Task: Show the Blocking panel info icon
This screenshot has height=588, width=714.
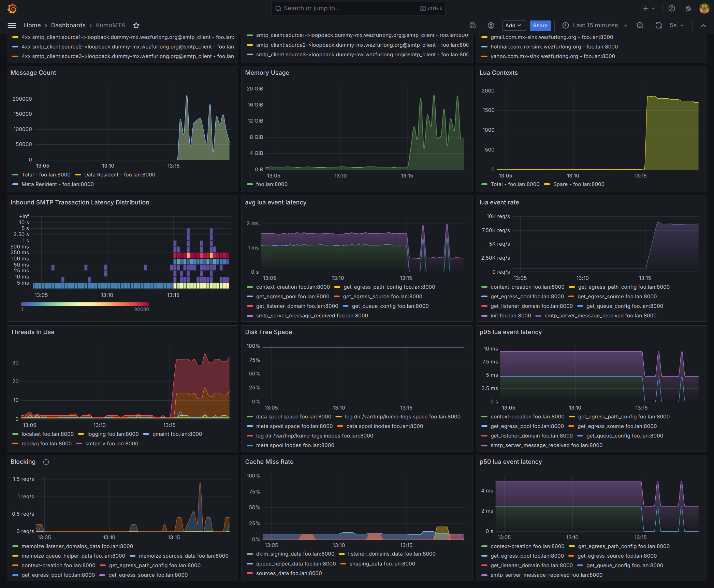Action: tap(46, 462)
